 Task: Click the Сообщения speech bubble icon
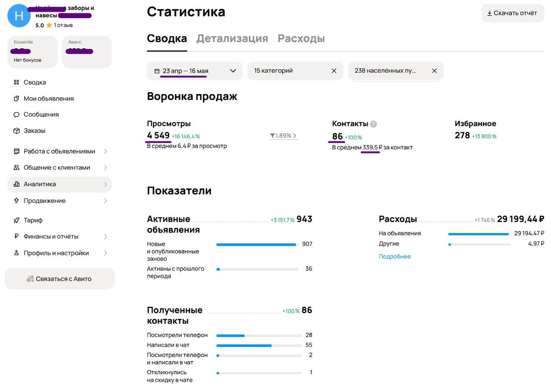point(16,115)
